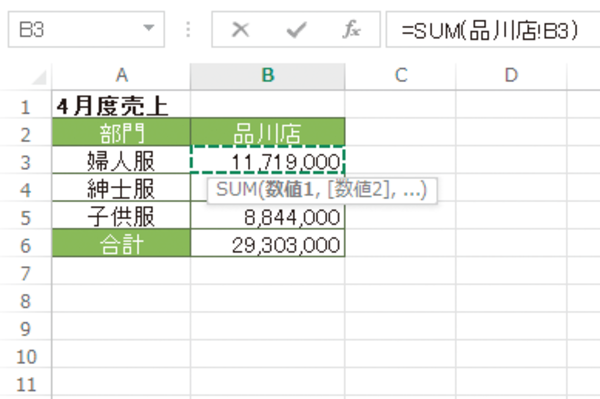Click the cell with 11,719,000
Viewport: 600px width, 399px height.
(267, 161)
